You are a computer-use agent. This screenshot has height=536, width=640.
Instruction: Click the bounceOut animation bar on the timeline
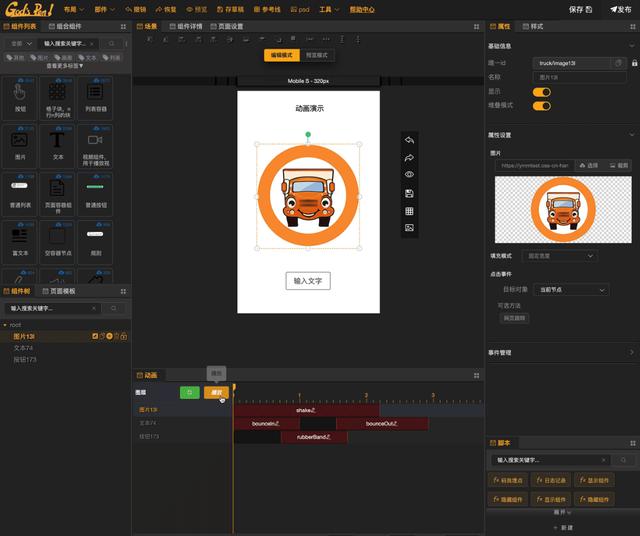coord(382,424)
